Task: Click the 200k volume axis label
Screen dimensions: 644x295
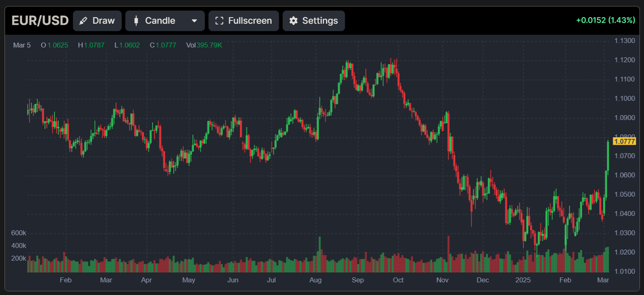Action: 19,258
